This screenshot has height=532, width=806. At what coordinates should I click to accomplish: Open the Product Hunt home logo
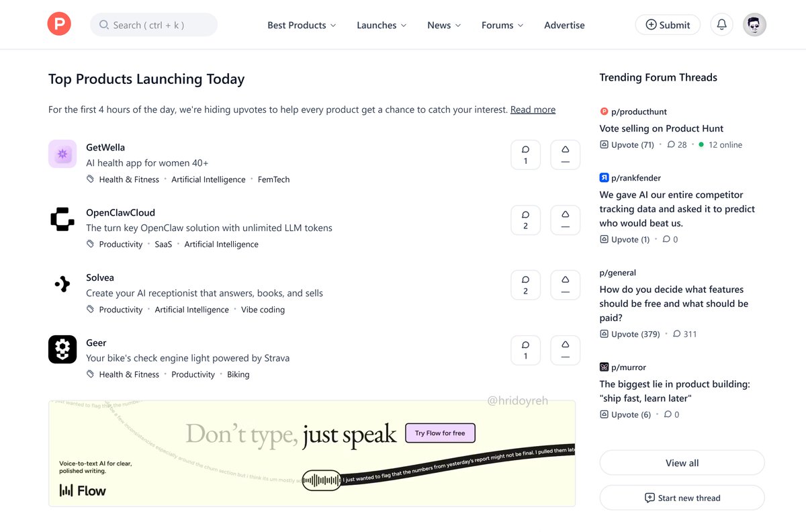tap(59, 24)
